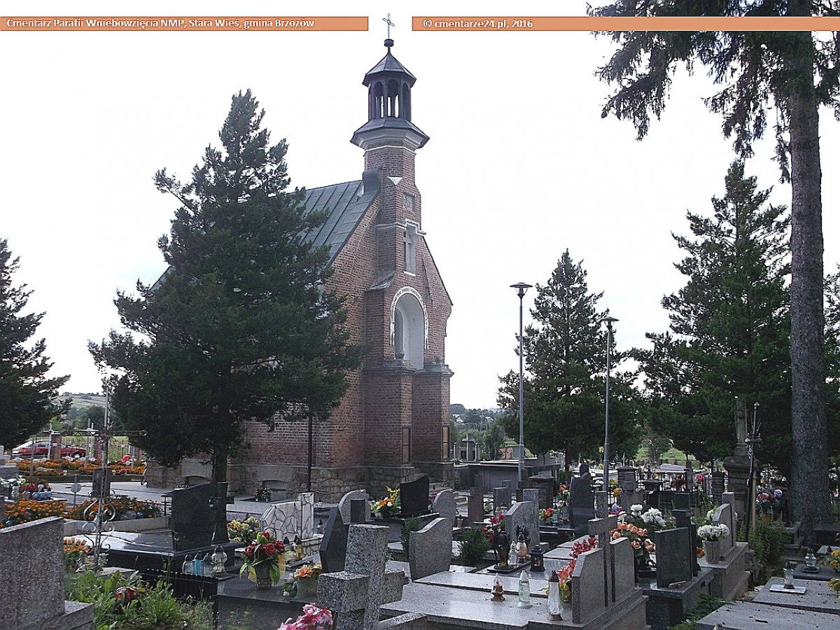Viewport: 840px width, 630px height.
Task: Click the cmentarze24.pl copyright caption
Action: tap(625, 24)
